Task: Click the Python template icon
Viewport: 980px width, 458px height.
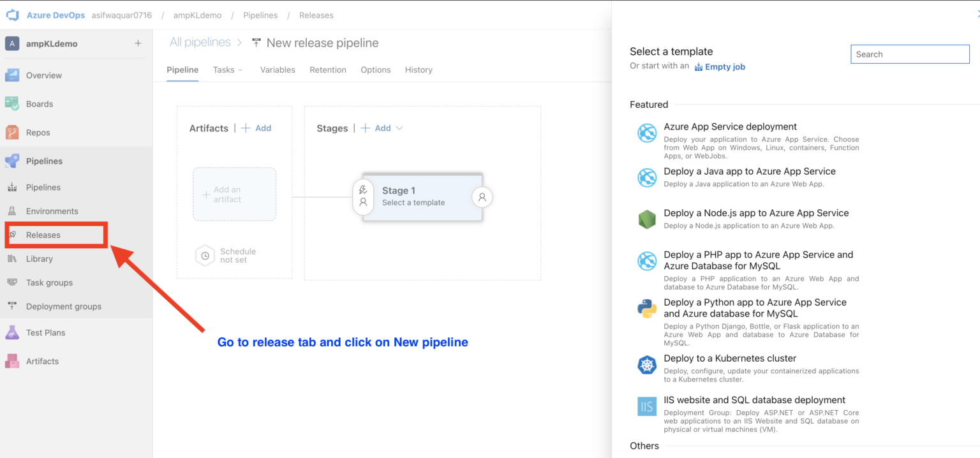Action: click(x=647, y=309)
